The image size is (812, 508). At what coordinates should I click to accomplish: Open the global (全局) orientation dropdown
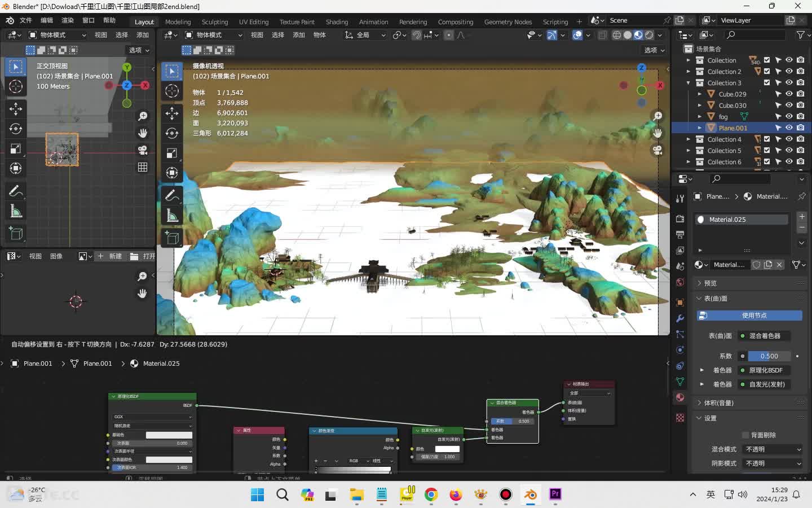click(365, 35)
